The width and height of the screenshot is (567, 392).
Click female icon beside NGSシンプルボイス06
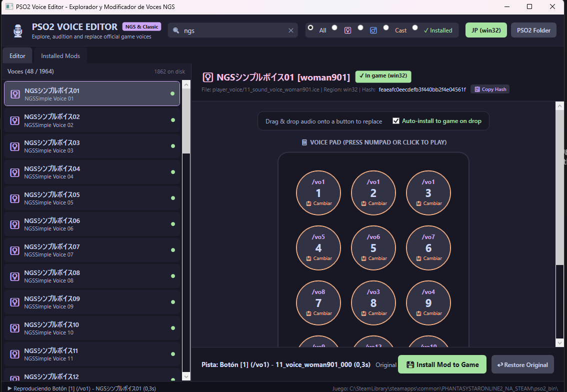tap(15, 224)
